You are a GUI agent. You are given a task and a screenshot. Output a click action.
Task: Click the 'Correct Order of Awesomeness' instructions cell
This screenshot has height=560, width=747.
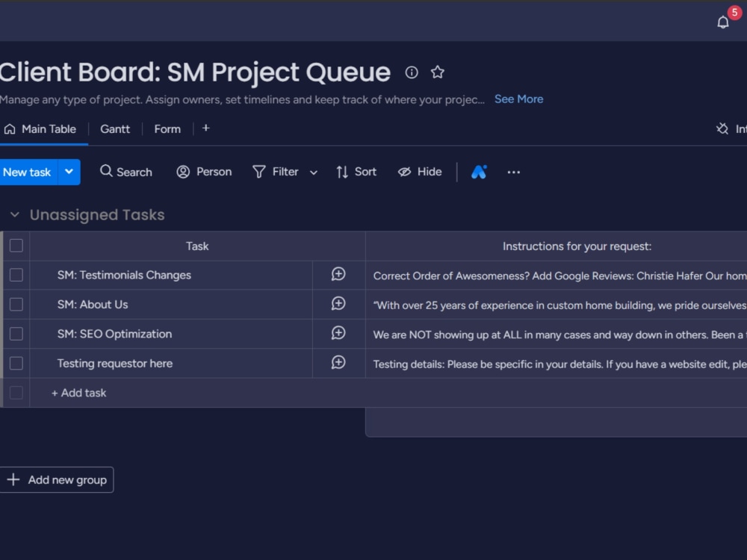click(x=556, y=276)
